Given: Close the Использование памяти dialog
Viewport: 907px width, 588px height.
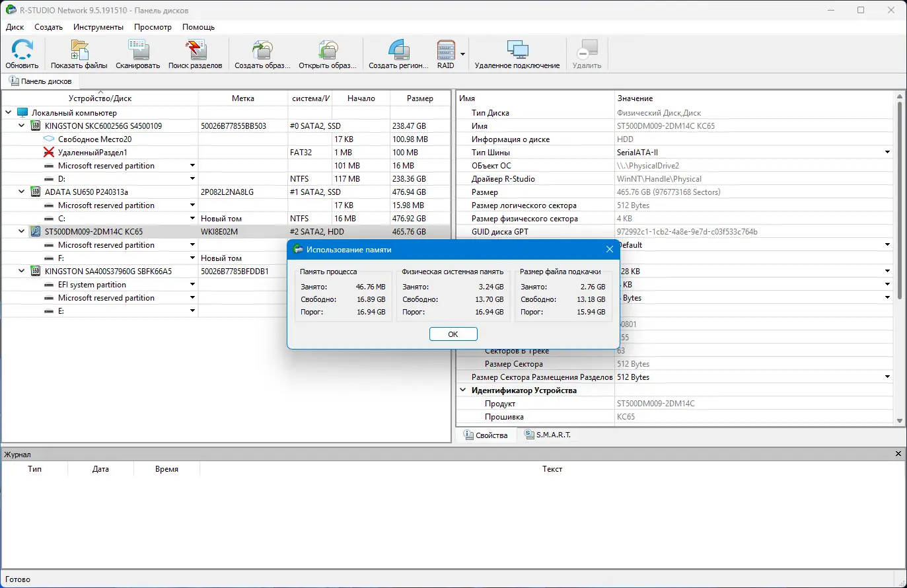Looking at the screenshot, I should click(609, 249).
